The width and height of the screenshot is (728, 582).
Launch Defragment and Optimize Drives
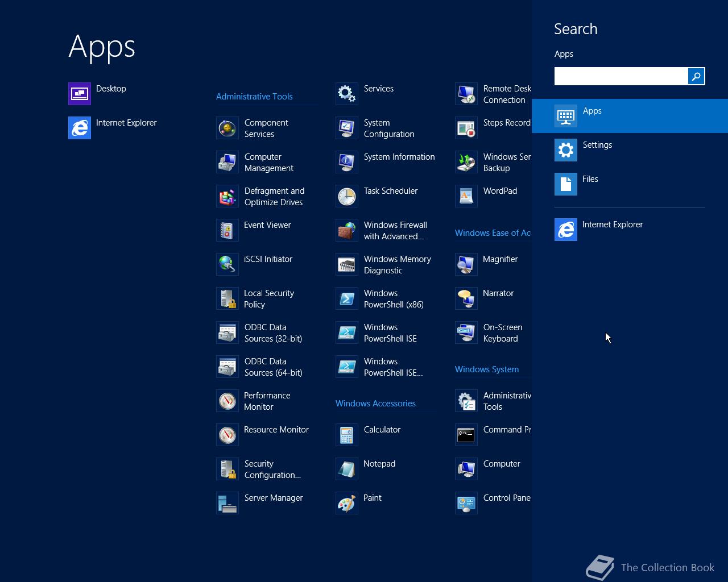[x=227, y=196]
